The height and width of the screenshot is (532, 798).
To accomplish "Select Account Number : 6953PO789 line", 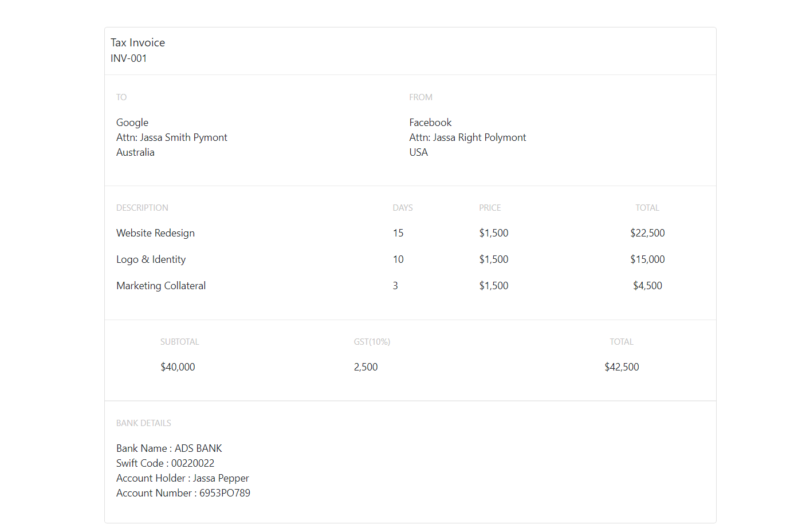I will [183, 493].
